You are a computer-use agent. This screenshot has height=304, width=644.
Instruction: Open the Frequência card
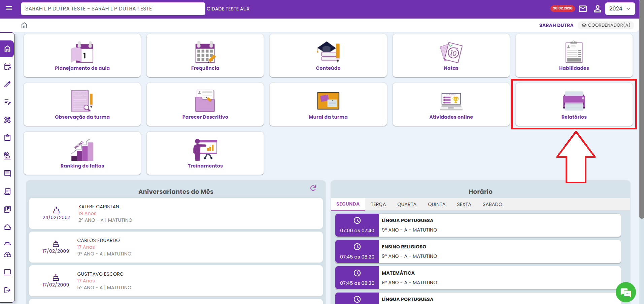tap(205, 56)
